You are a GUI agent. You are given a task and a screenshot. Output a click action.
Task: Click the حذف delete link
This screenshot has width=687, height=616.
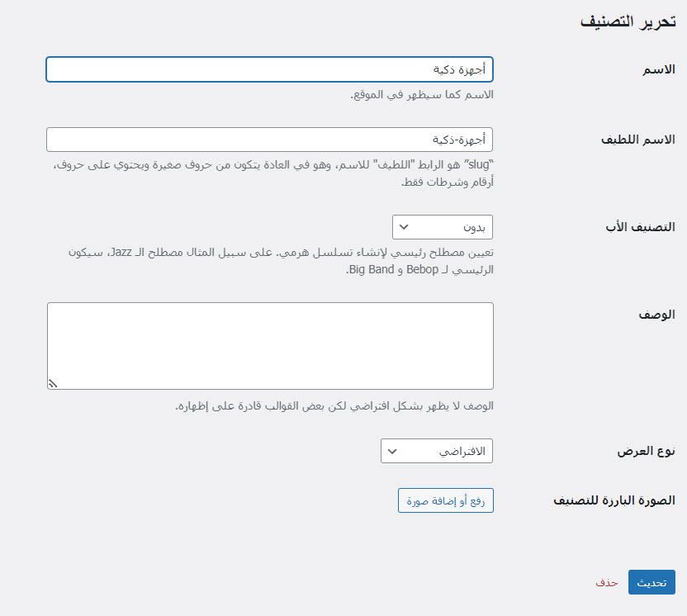pos(607,582)
